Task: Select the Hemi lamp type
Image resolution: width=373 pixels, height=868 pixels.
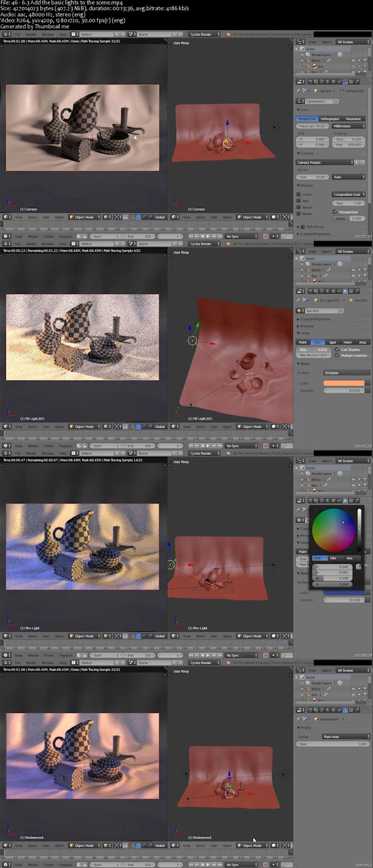Action: (x=347, y=342)
